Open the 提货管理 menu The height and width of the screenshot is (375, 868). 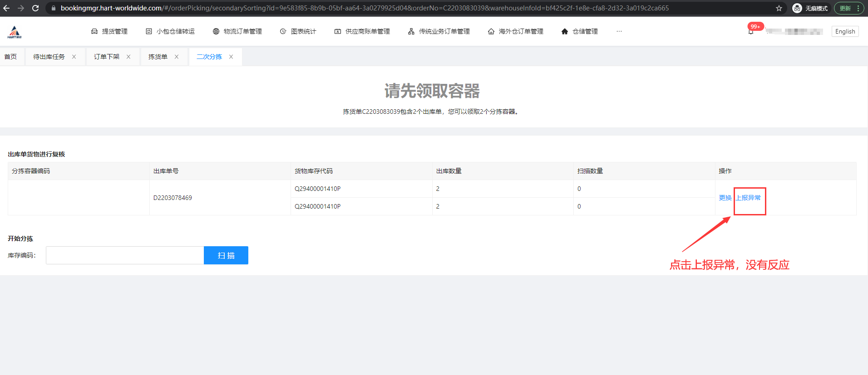point(109,31)
